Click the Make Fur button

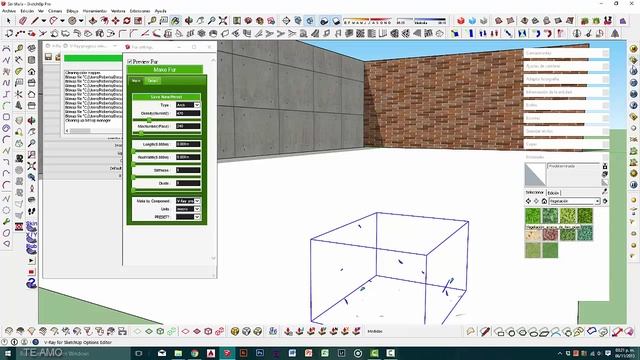click(165, 70)
